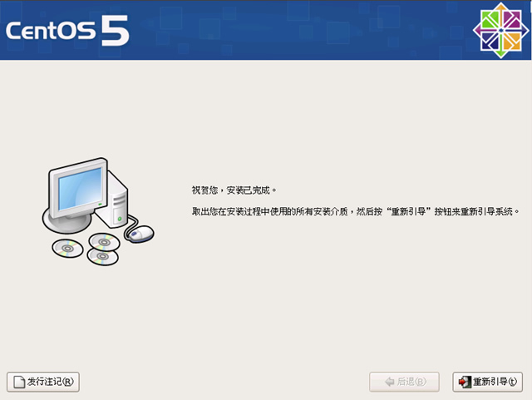The height and width of the screenshot is (400, 532).
Task: Click the CentOS pinwheel logo in header
Action: pos(500,31)
